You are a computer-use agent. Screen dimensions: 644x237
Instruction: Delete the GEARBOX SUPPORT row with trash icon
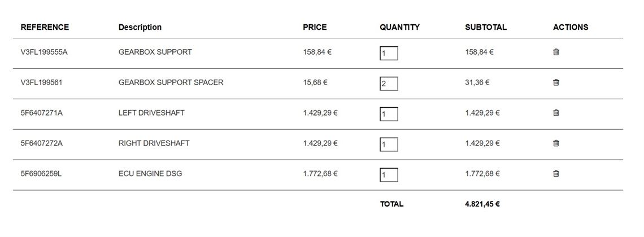coord(556,52)
